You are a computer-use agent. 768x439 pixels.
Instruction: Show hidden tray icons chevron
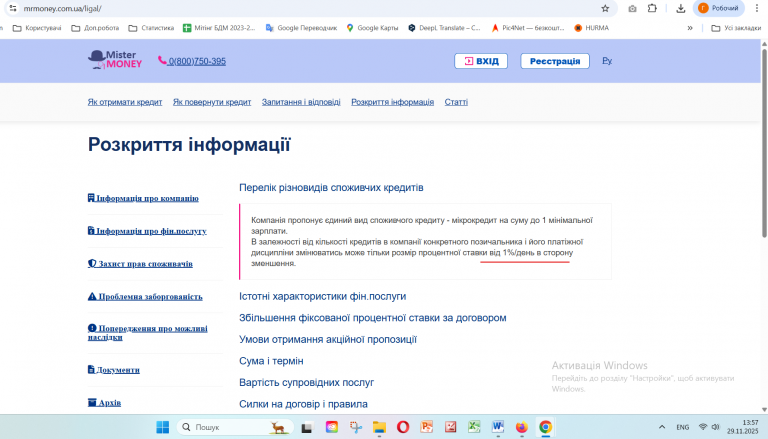[662, 427]
